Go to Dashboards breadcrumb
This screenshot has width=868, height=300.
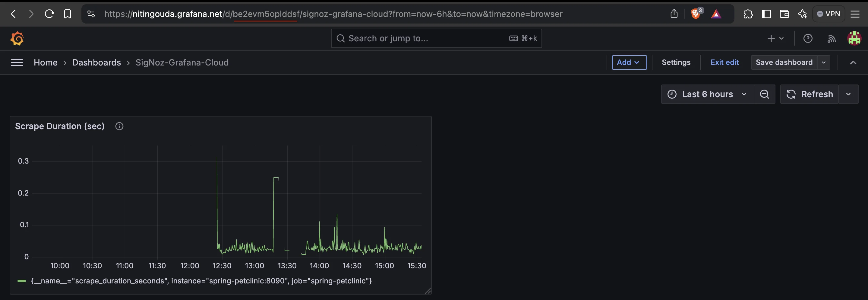pyautogui.click(x=96, y=62)
